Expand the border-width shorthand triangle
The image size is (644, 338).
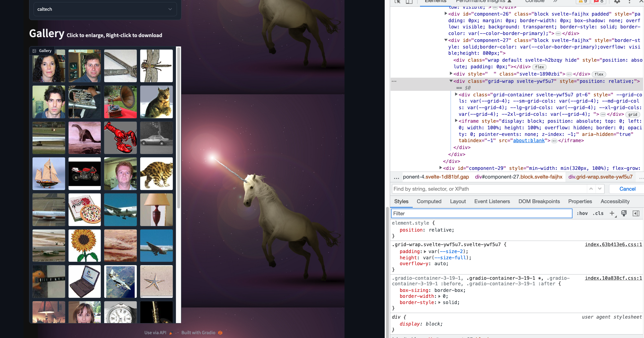[440, 296]
